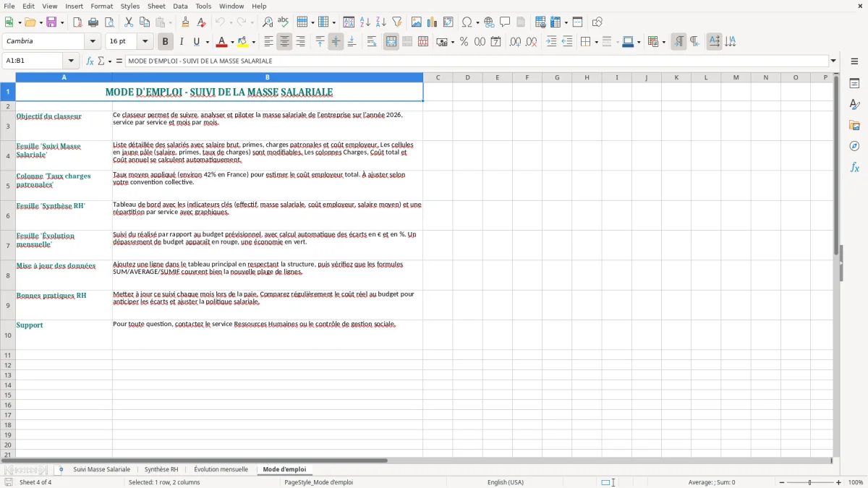Click the Print icon
Viewport: 868px width, 488px height.
click(93, 22)
